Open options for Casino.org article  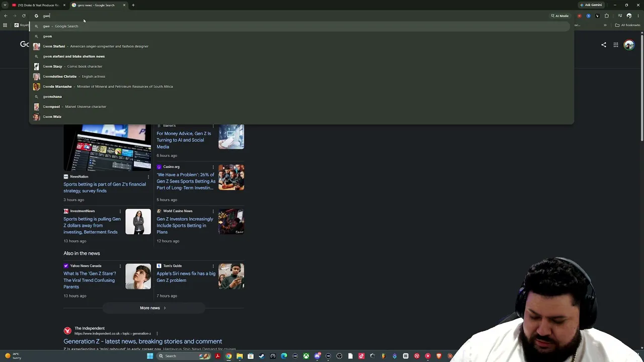[213, 167]
